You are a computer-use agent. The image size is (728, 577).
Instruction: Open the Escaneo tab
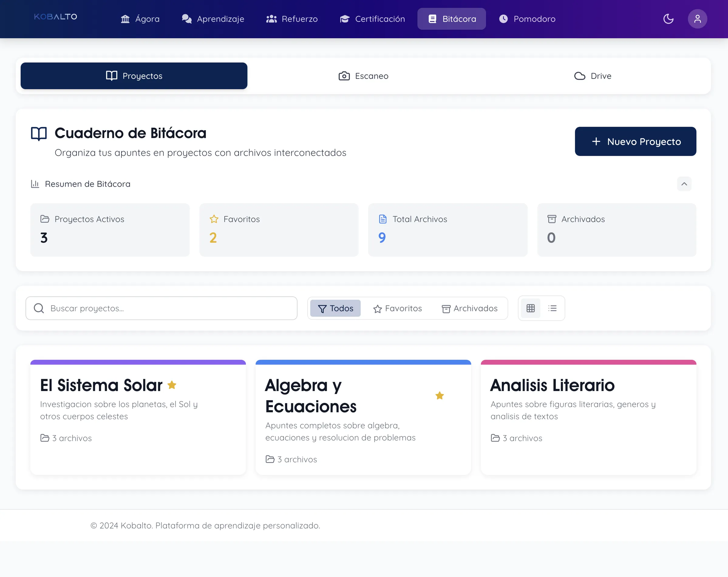click(363, 76)
